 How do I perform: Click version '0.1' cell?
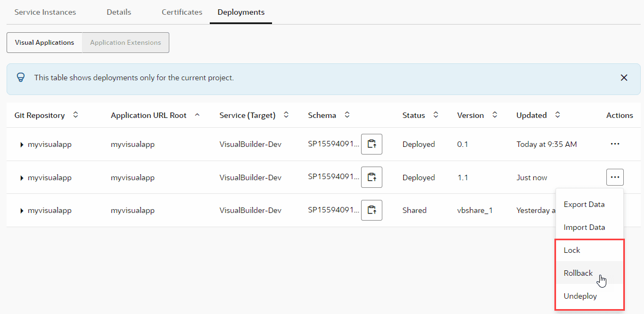click(463, 144)
